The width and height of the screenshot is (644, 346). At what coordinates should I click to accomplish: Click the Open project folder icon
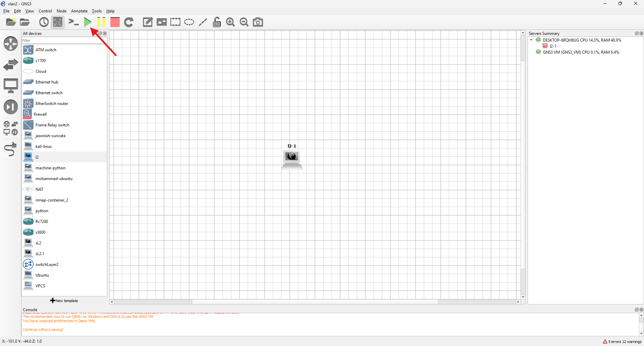[x=25, y=22]
